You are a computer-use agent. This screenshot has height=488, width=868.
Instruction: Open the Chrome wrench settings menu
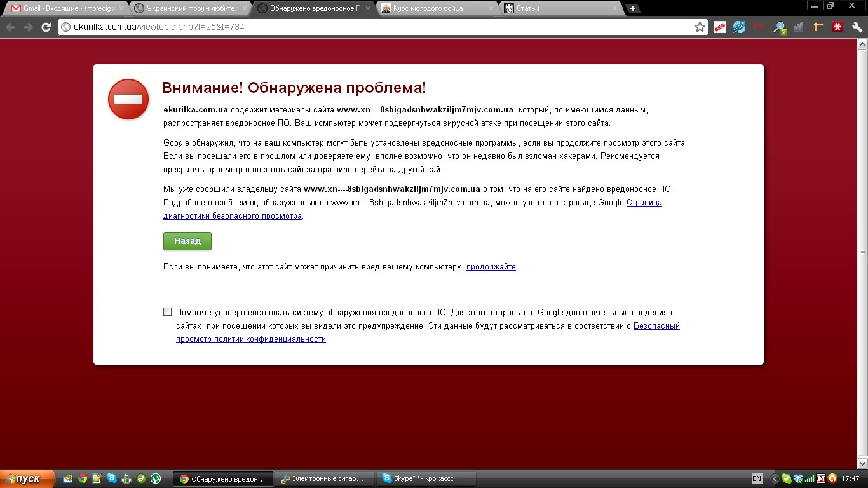coord(857,27)
